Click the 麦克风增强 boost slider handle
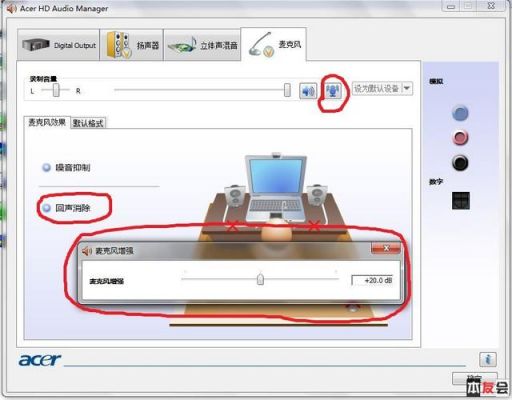Image resolution: width=512 pixels, height=400 pixels. pyautogui.click(x=260, y=279)
